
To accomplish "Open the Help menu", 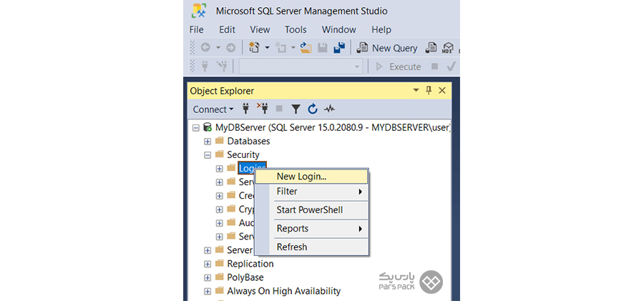I will tap(381, 29).
